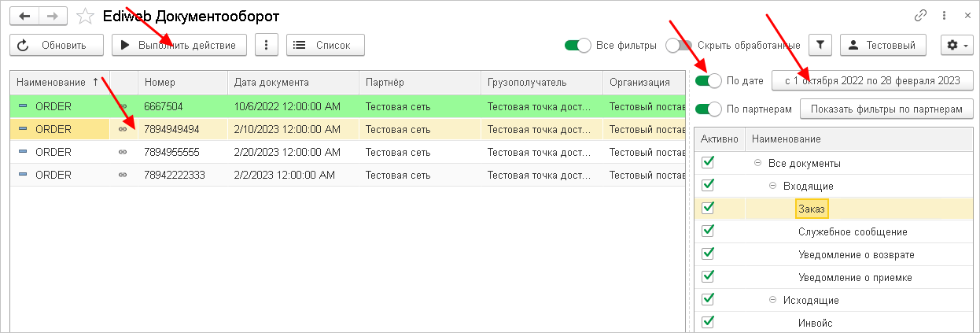980x333 pixels.
Task: Uncheck the 'Заказ' active checkbox
Action: click(708, 208)
